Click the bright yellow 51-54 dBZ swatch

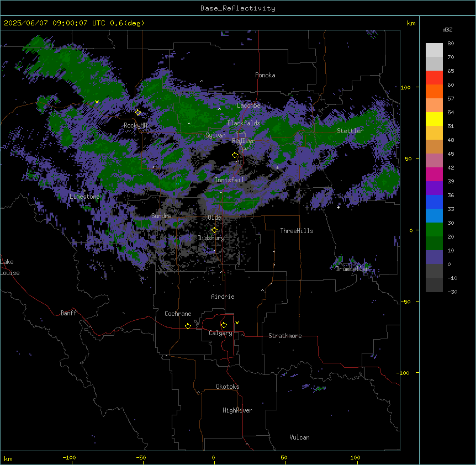coord(434,119)
